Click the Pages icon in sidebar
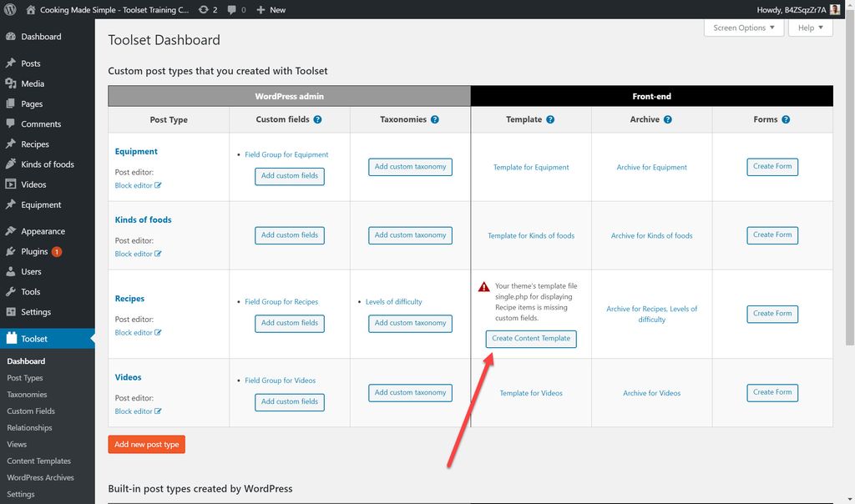Screen dimensions: 855x504 10,103
